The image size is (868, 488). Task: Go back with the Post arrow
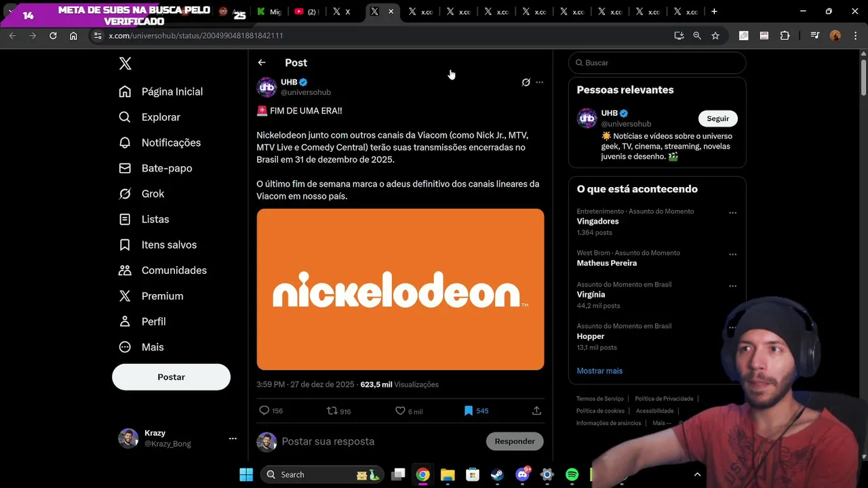click(x=262, y=62)
